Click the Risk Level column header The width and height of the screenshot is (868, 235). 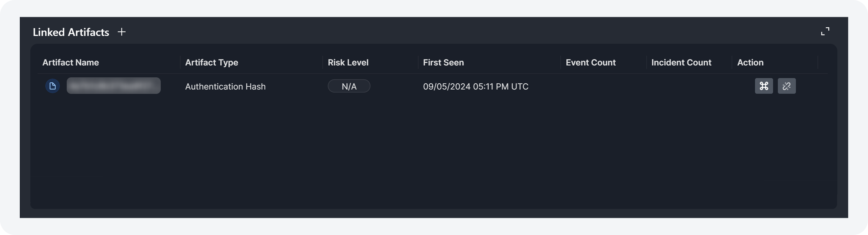tap(348, 63)
